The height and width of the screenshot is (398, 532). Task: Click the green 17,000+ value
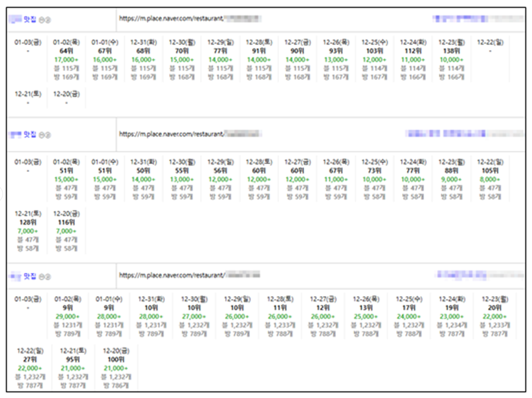click(x=66, y=60)
